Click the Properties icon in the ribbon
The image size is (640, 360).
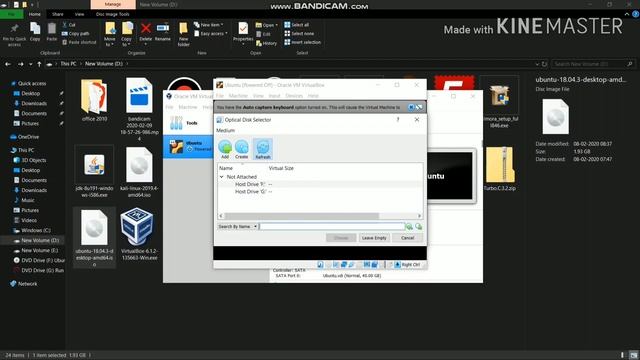tap(243, 33)
